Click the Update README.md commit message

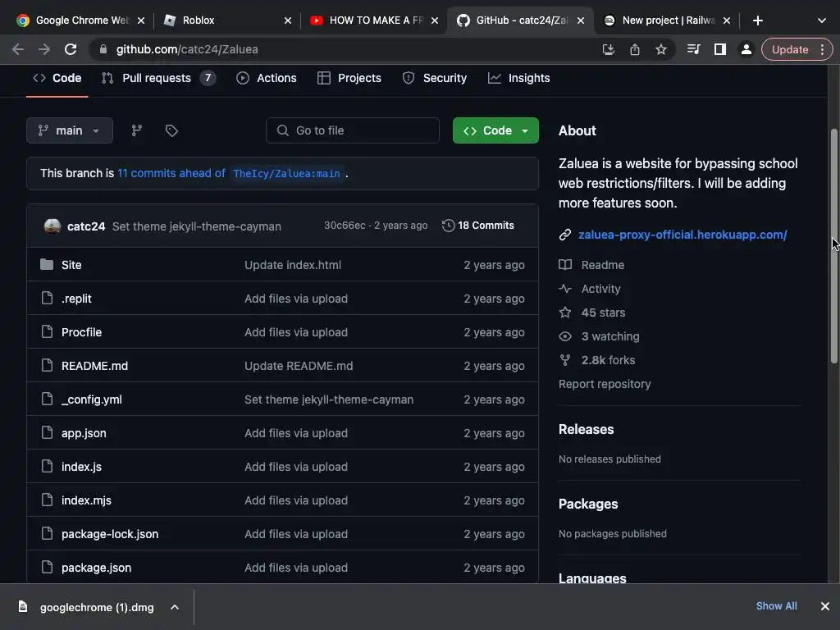tap(299, 366)
